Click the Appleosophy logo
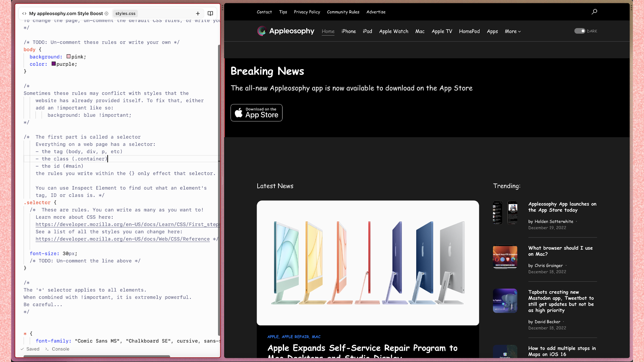The width and height of the screenshot is (644, 362). [x=286, y=31]
